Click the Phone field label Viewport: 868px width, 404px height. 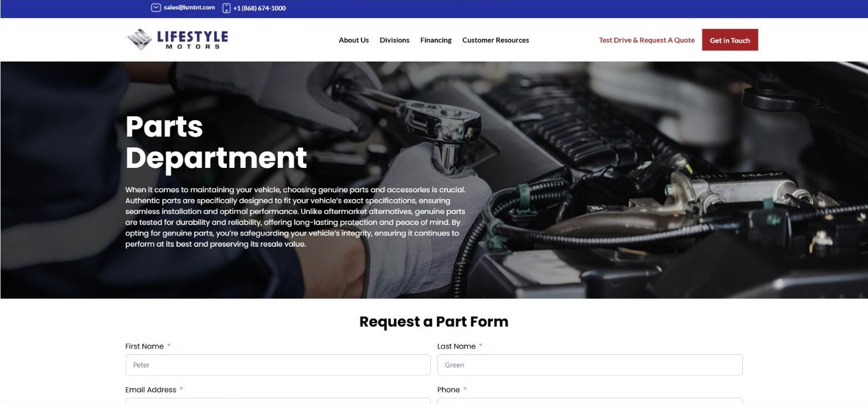coord(448,390)
